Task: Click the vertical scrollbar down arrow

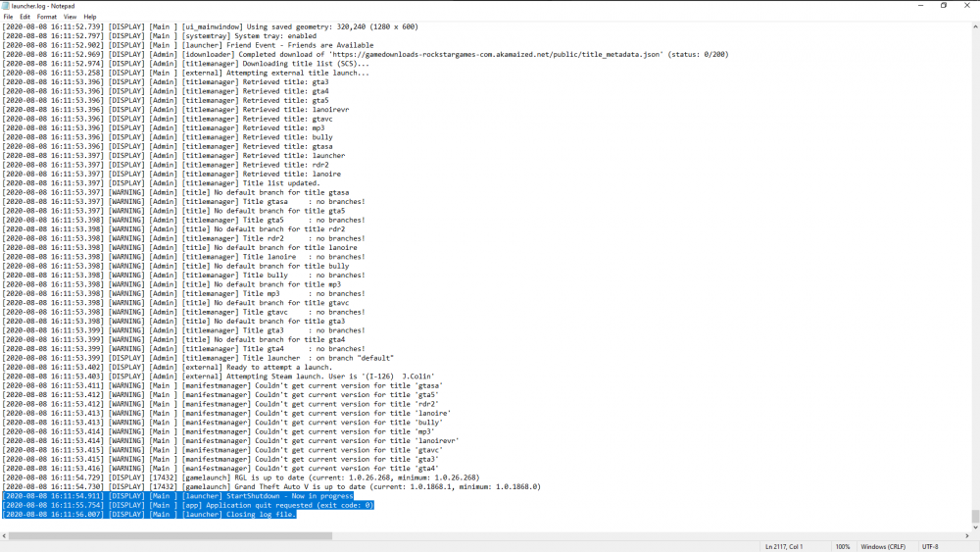Action: (975, 527)
